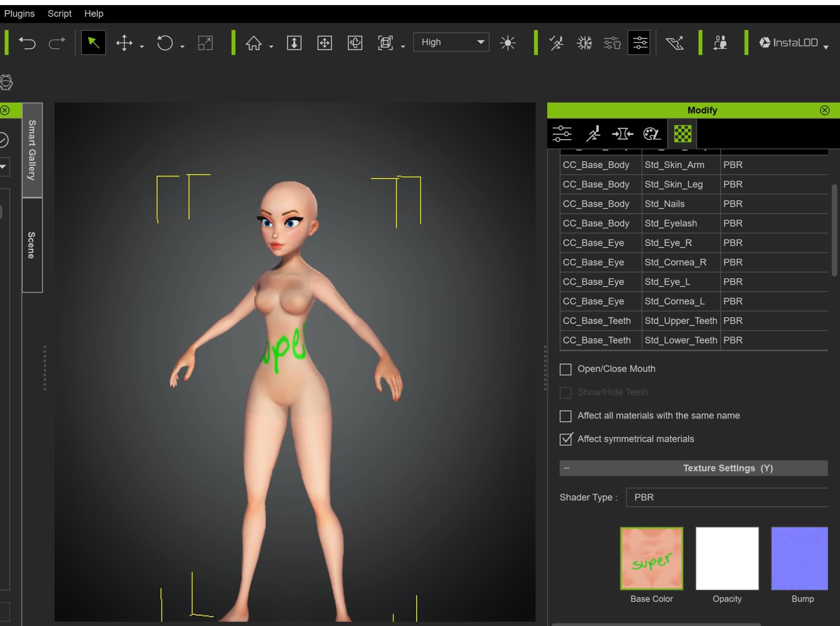Screen dimensions: 840x626
Task: Toggle the highlighted Modify panel sliders icon
Action: pos(639,42)
